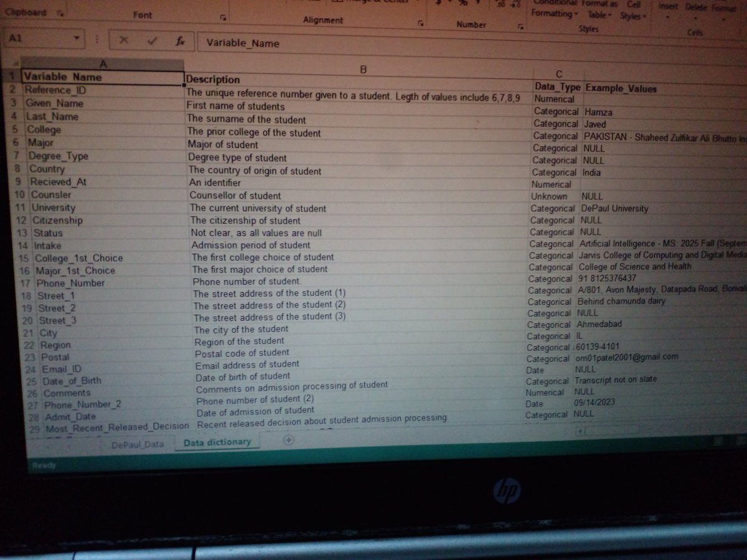Click the horizontal scrollbar left arrow
Image resolution: width=747 pixels, height=560 pixels.
tap(580, 430)
